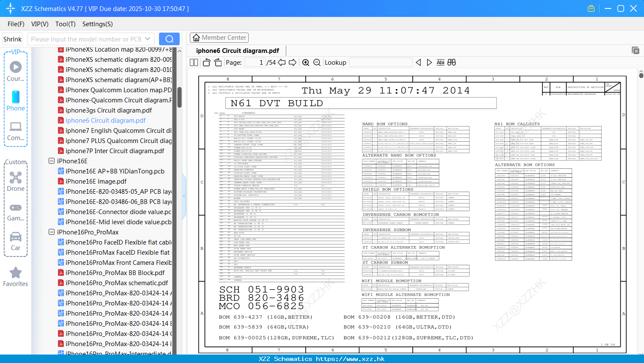
Task: Collapse the iPhone16Pro_ProMax tree node
Action: (x=52, y=232)
